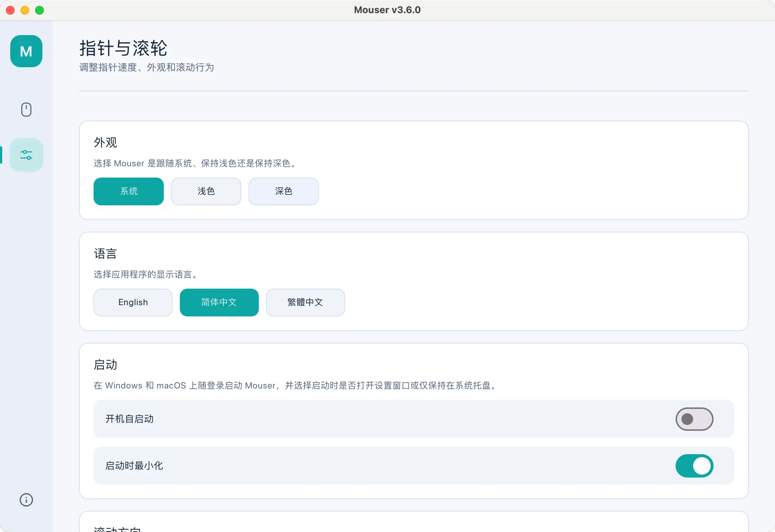This screenshot has height=532, width=775.
Task: Select the sliders settings icon in sidebar
Action: [26, 155]
